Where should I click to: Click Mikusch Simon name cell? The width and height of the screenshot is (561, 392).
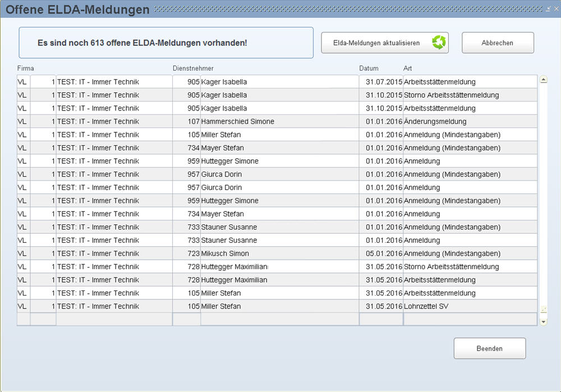(279, 253)
